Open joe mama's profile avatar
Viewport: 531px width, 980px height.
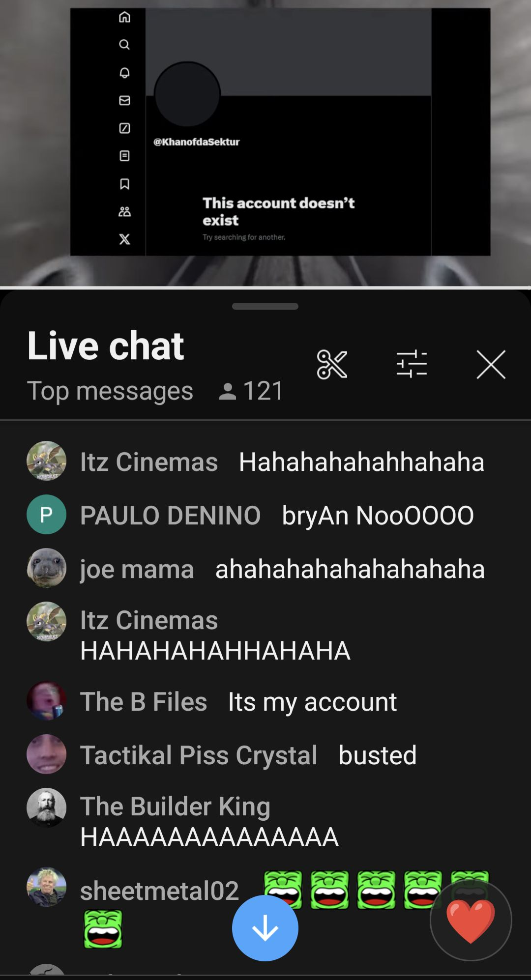pos(46,568)
